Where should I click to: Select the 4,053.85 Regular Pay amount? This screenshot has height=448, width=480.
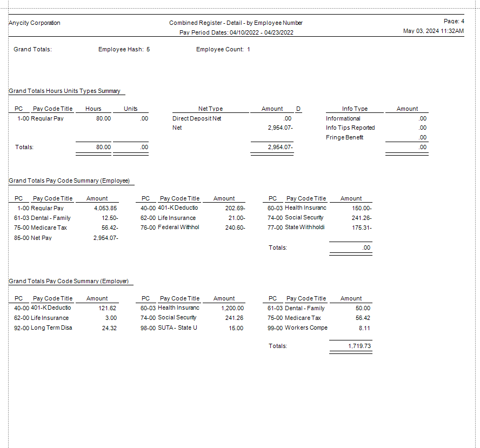105,208
